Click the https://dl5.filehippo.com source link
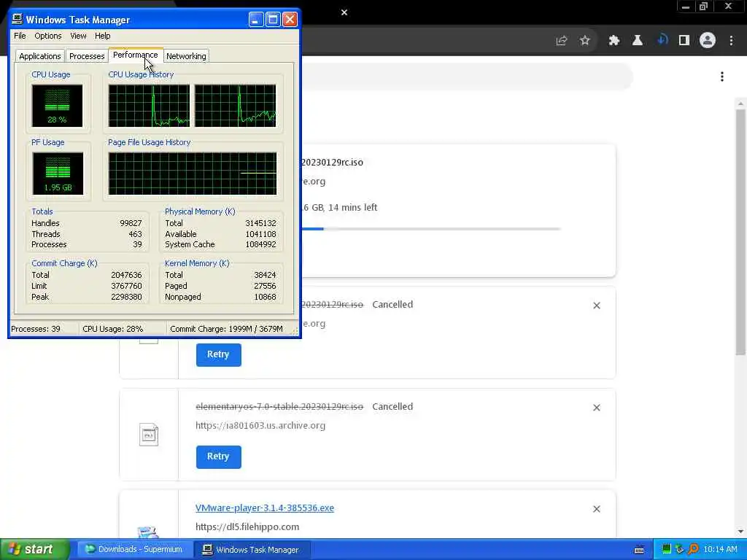The height and width of the screenshot is (560, 747). [247, 527]
